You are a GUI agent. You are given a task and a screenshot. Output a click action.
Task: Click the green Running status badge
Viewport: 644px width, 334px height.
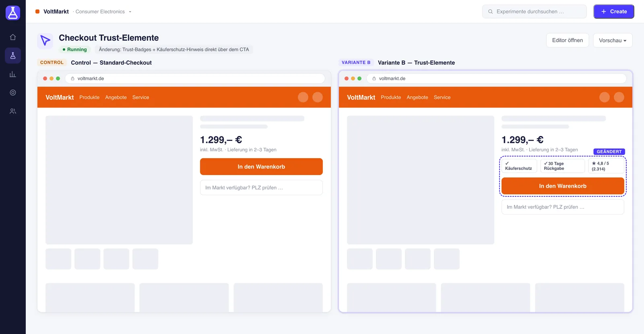[x=75, y=49]
